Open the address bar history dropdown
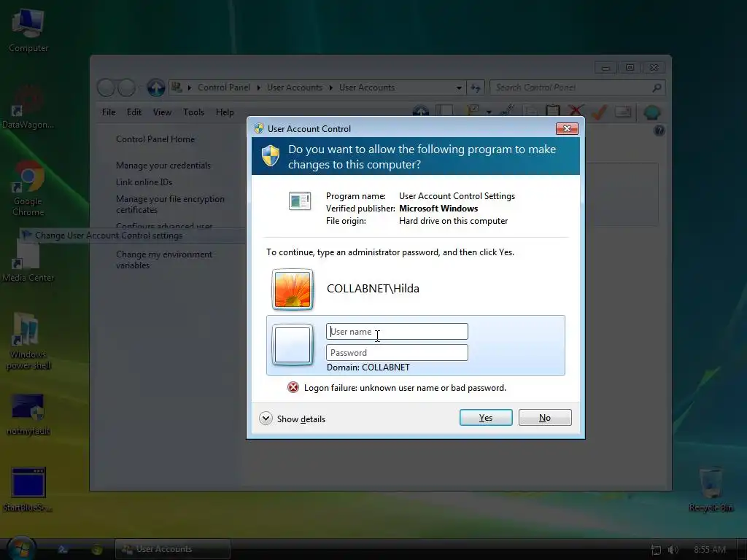Image resolution: width=747 pixels, height=560 pixels. coord(459,87)
